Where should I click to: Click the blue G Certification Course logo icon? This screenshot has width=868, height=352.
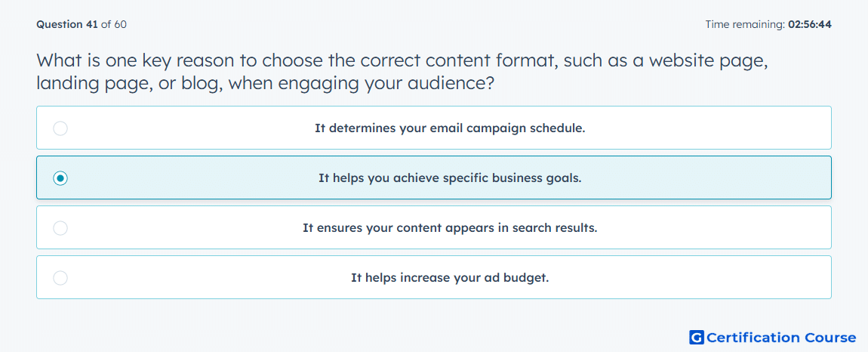697,337
